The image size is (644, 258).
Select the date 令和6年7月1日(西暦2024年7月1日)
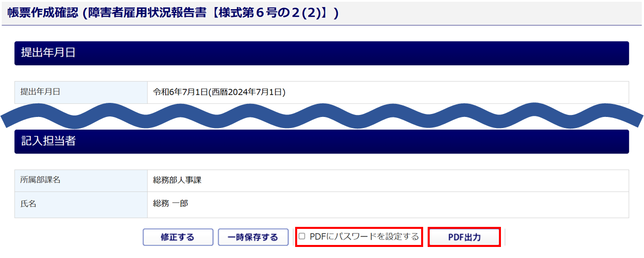tap(219, 92)
